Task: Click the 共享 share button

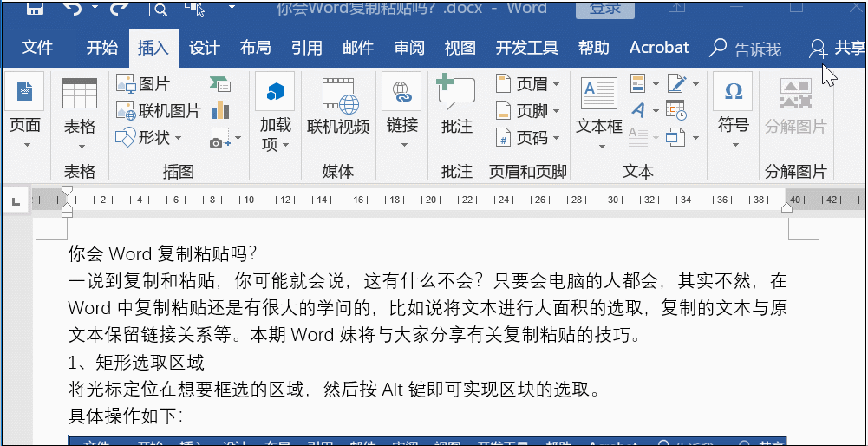Action: point(836,49)
